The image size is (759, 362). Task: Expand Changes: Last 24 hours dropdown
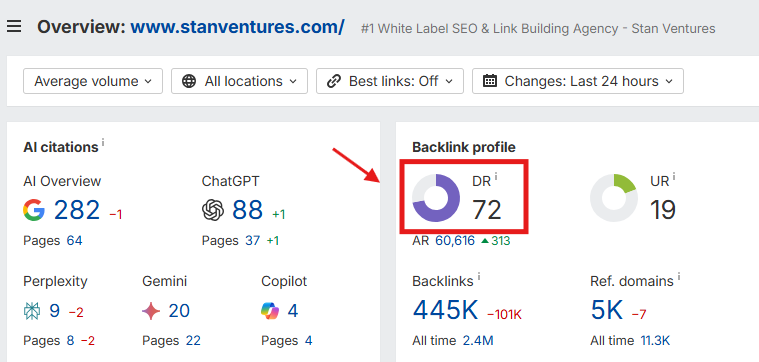pos(578,81)
